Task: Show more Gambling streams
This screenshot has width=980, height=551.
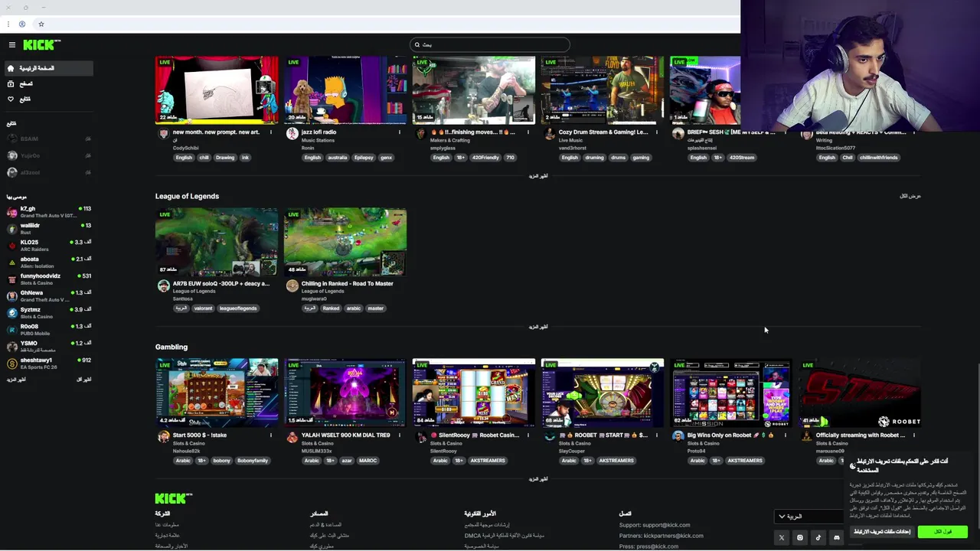Action: (x=538, y=479)
